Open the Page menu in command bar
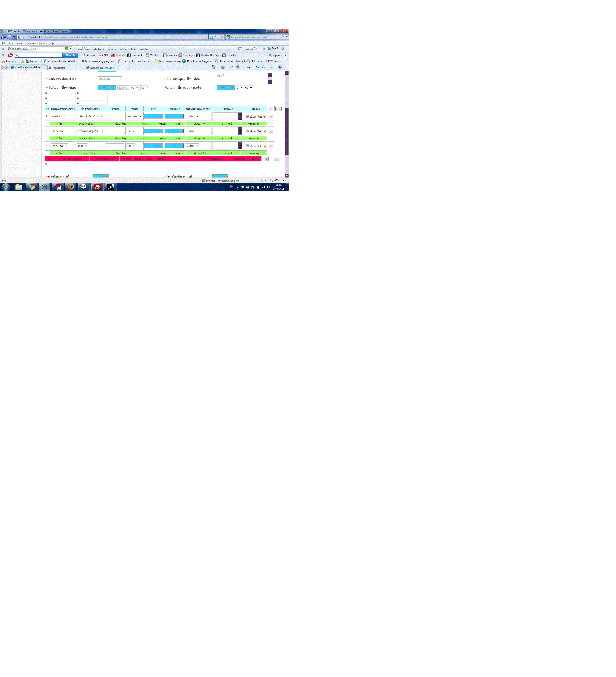Screen dimensions: 616x677 click(x=249, y=67)
